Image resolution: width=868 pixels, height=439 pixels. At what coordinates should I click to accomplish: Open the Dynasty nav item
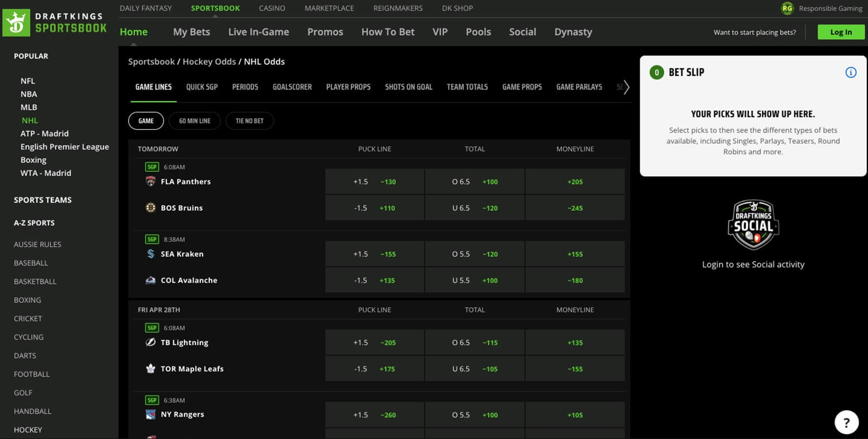click(573, 32)
